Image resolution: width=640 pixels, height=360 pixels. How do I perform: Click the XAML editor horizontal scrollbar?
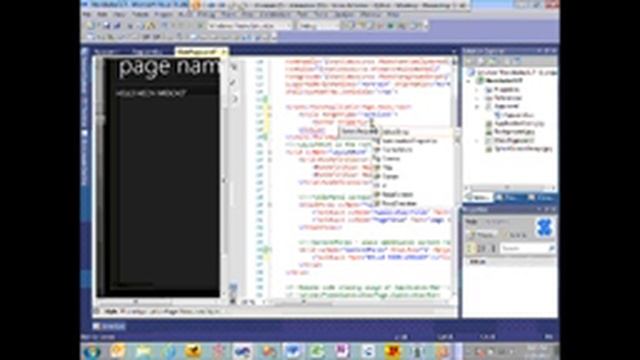click(x=355, y=302)
